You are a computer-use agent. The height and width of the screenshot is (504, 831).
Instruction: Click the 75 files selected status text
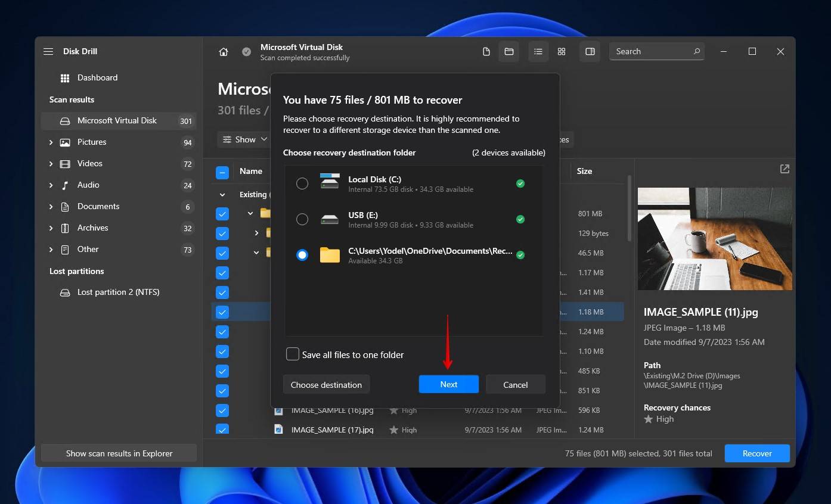(638, 453)
